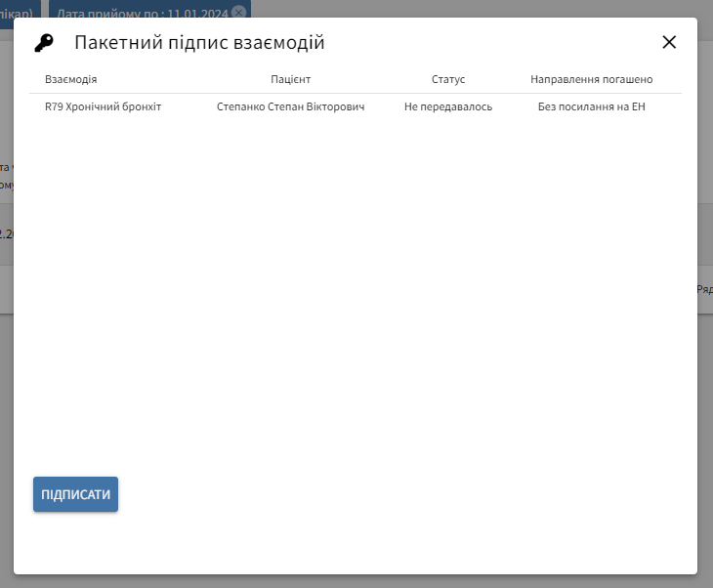Click the Направлення погашено column header
The image size is (713, 588).
click(x=591, y=79)
